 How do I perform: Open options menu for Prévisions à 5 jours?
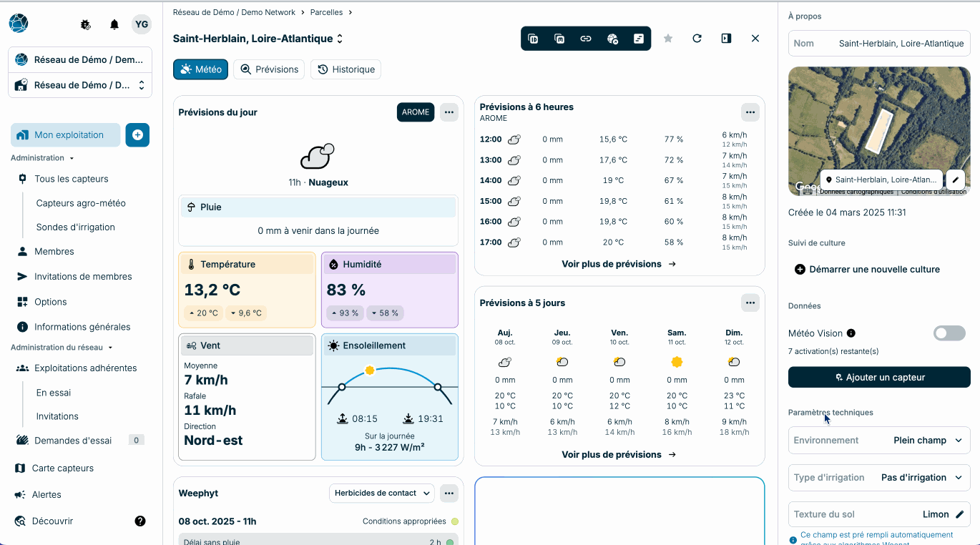(750, 303)
